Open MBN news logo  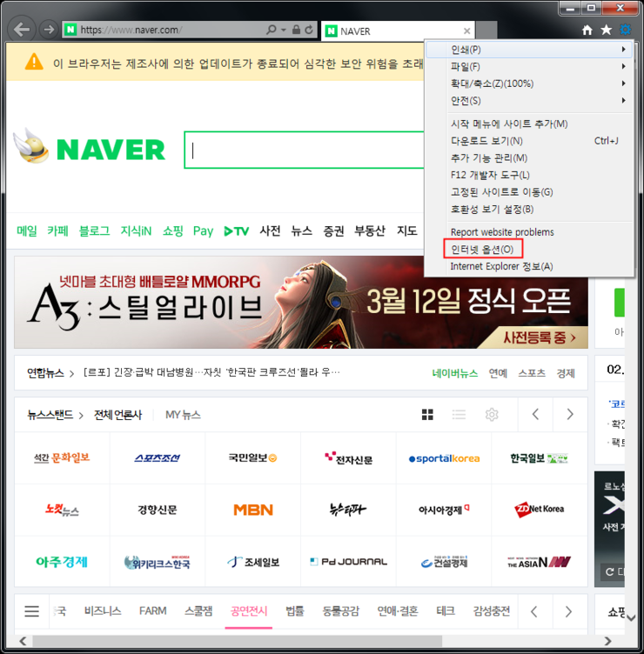pos(253,510)
